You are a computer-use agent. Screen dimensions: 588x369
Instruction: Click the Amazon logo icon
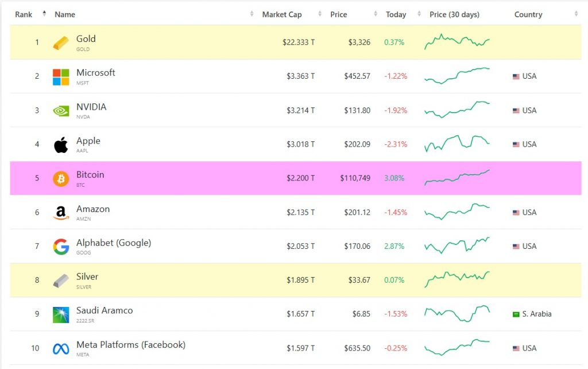tap(61, 213)
